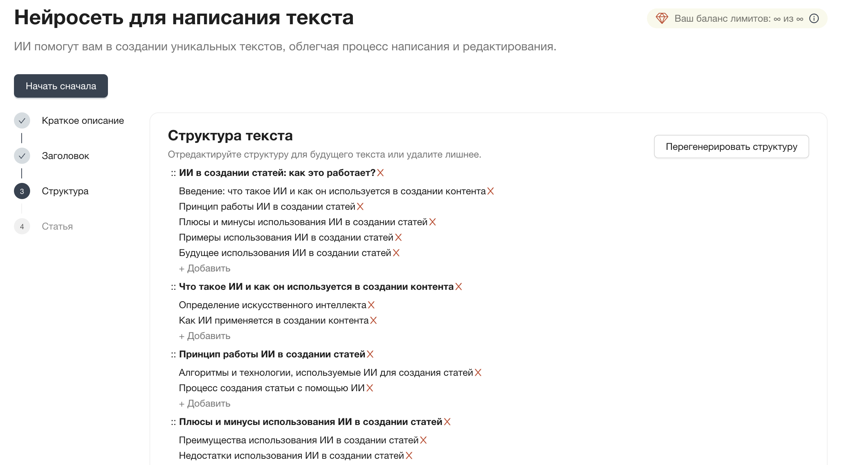The width and height of the screenshot is (868, 465).
Task: Delete "Процесс создания статьи с помощью ИИ" item
Action: 370,388
